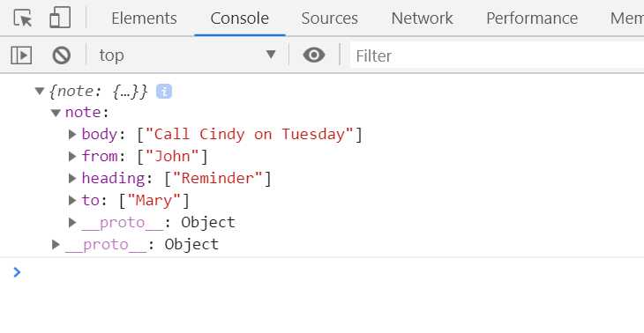Image resolution: width=644 pixels, height=333 pixels.
Task: Expand the to array entry
Action: [72, 200]
